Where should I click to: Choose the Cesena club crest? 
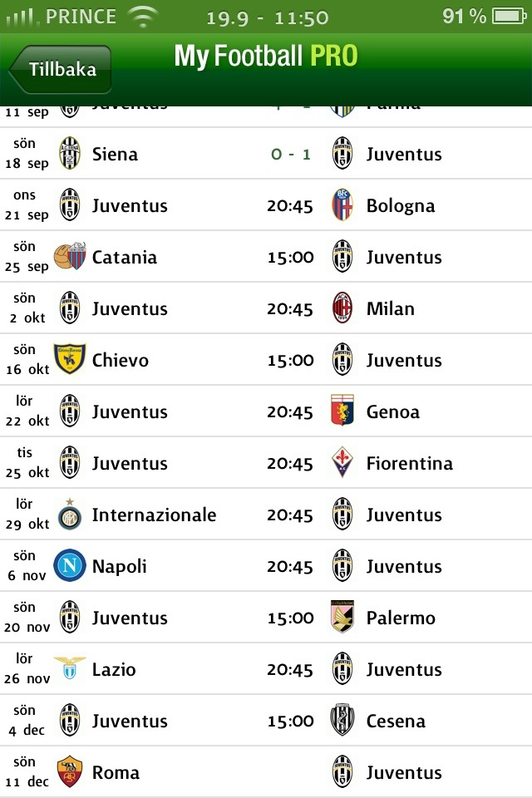(x=342, y=720)
